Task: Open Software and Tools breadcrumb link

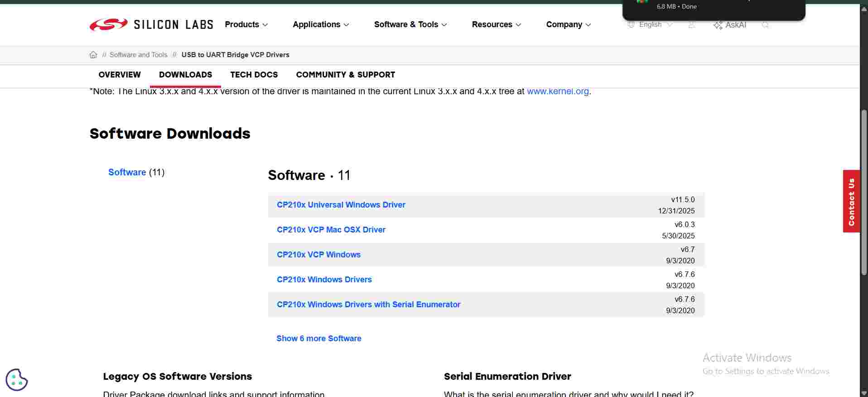Action: [138, 55]
